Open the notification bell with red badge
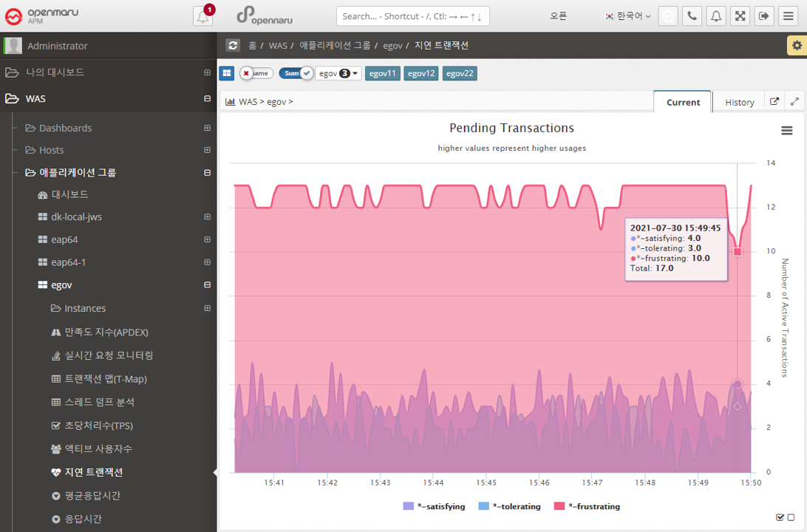 point(202,16)
